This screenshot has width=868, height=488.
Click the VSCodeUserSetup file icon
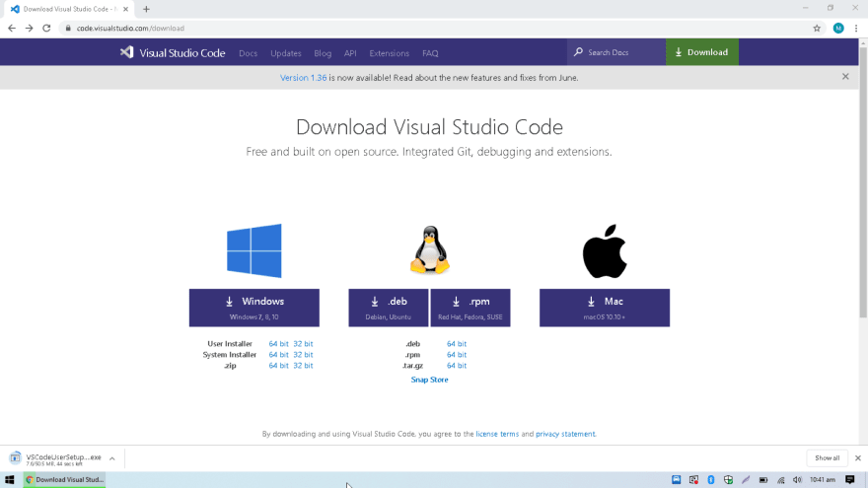click(x=15, y=458)
